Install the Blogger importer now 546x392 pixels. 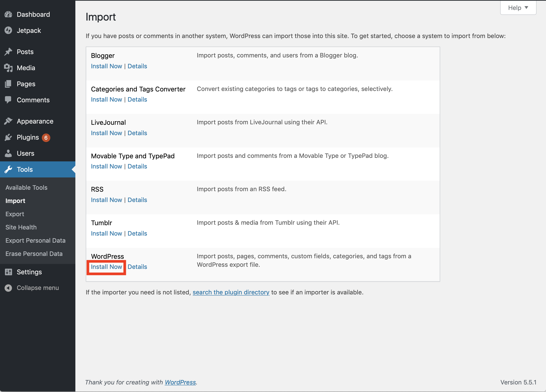(106, 66)
